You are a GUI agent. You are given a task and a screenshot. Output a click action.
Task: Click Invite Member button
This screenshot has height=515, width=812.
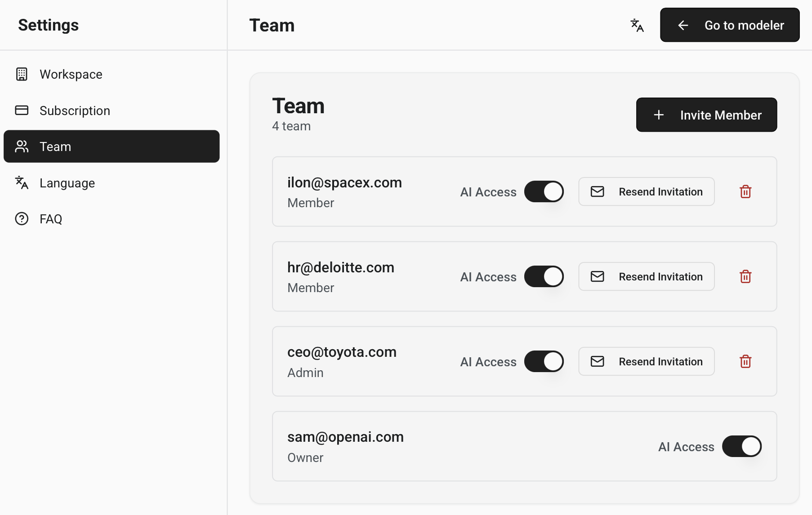tap(706, 115)
